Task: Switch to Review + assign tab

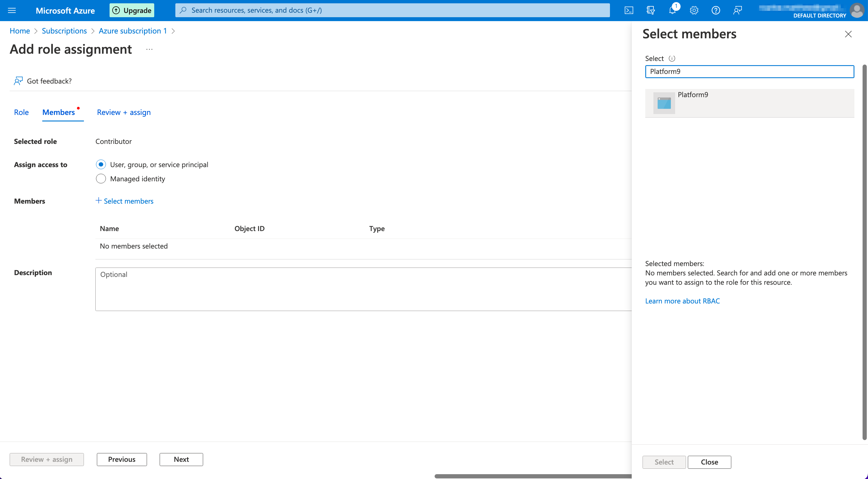Action: [124, 112]
